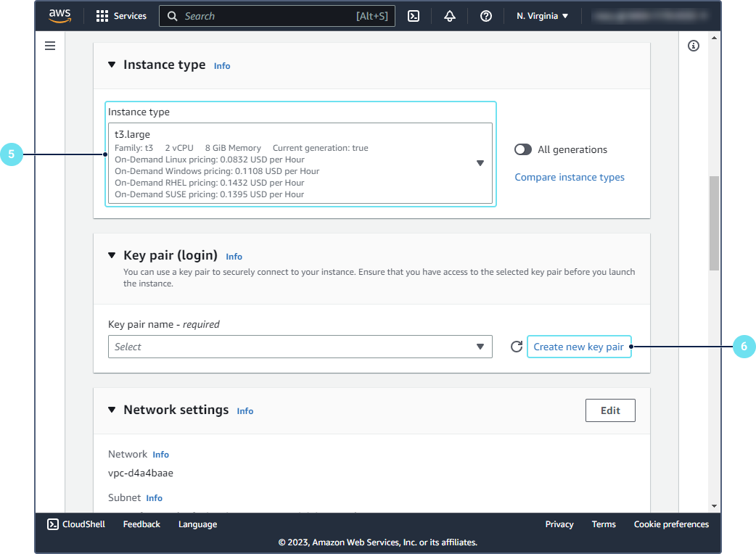Toggle the All generations switch
756x554 pixels.
523,149
